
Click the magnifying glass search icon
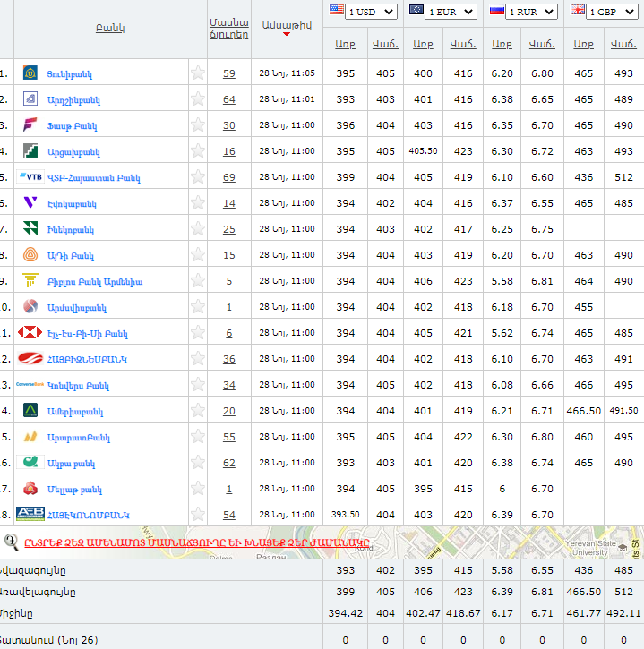tap(11, 542)
